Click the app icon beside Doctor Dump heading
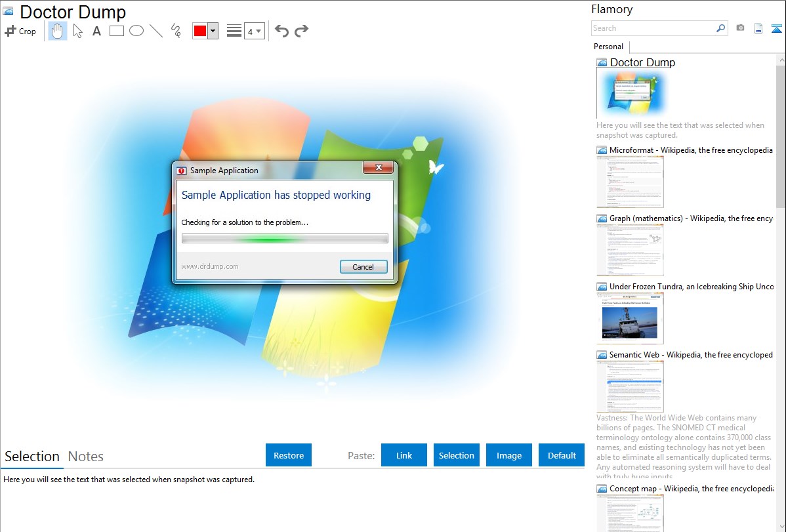 [8, 11]
